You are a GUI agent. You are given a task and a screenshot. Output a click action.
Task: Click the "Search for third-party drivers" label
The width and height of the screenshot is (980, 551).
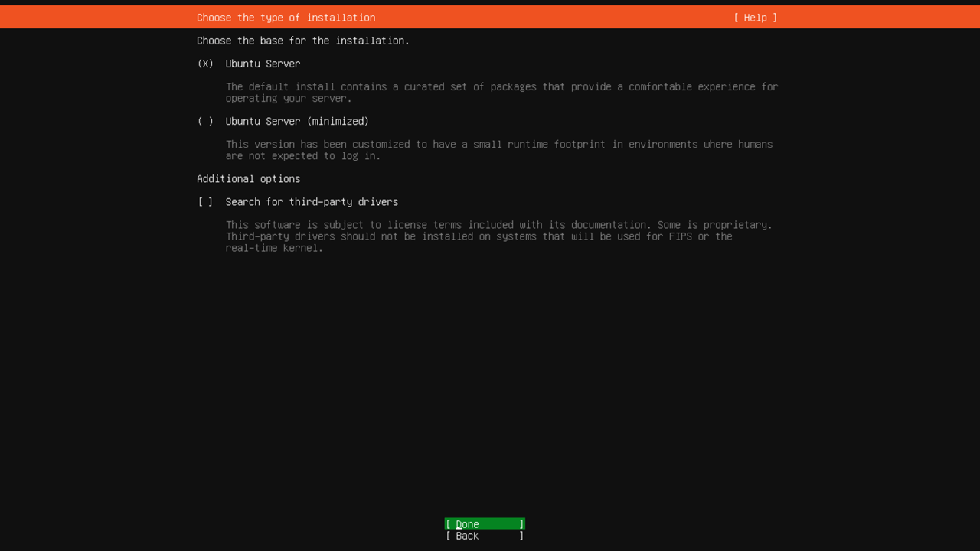[x=312, y=202]
